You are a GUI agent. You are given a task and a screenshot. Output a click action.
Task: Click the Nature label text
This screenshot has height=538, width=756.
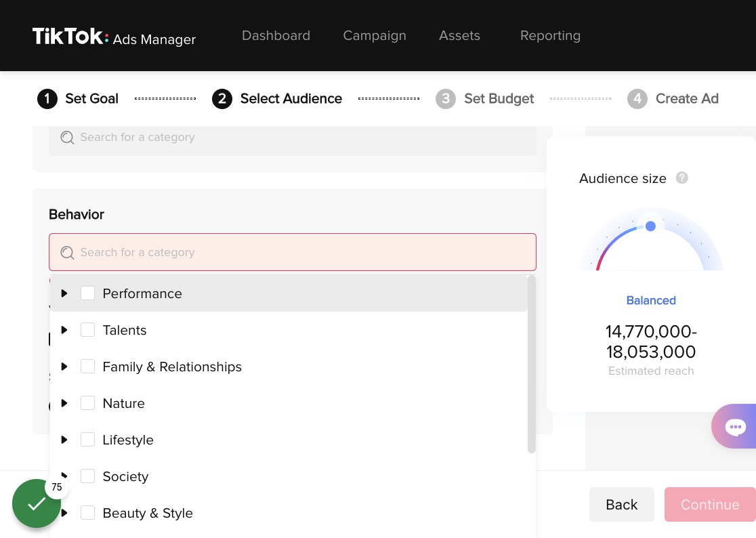123,404
